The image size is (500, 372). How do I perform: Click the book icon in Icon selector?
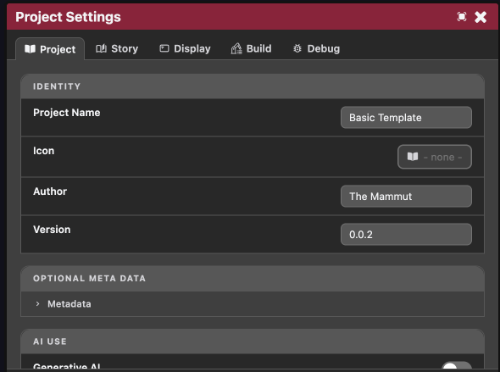tap(413, 157)
